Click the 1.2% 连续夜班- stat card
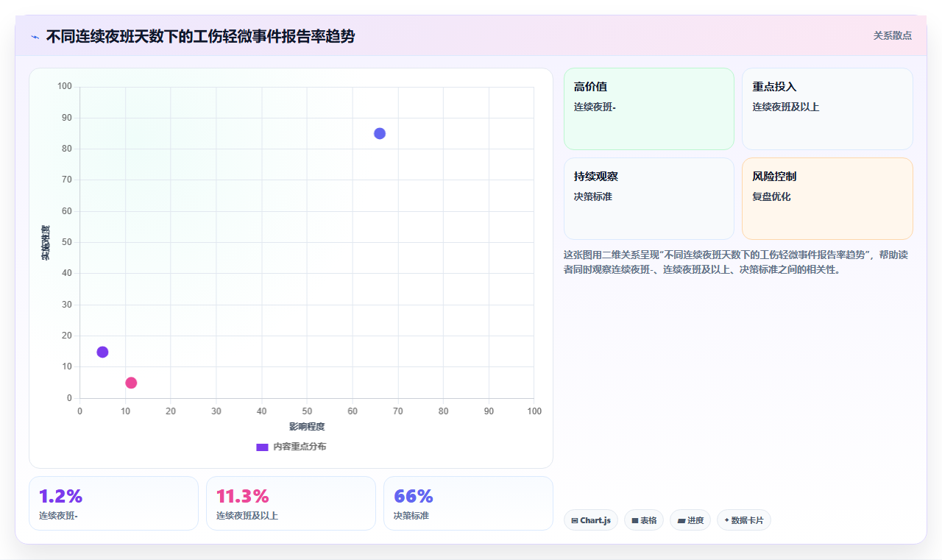Screen dimensions: 942x560 [113, 503]
